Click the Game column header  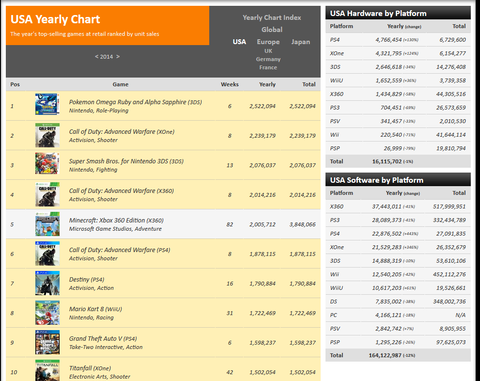click(x=120, y=85)
